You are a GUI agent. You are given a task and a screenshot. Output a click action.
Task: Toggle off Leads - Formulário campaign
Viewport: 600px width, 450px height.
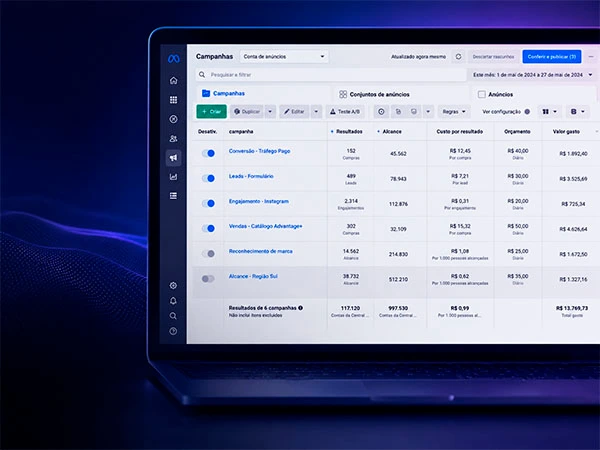pyautogui.click(x=208, y=178)
